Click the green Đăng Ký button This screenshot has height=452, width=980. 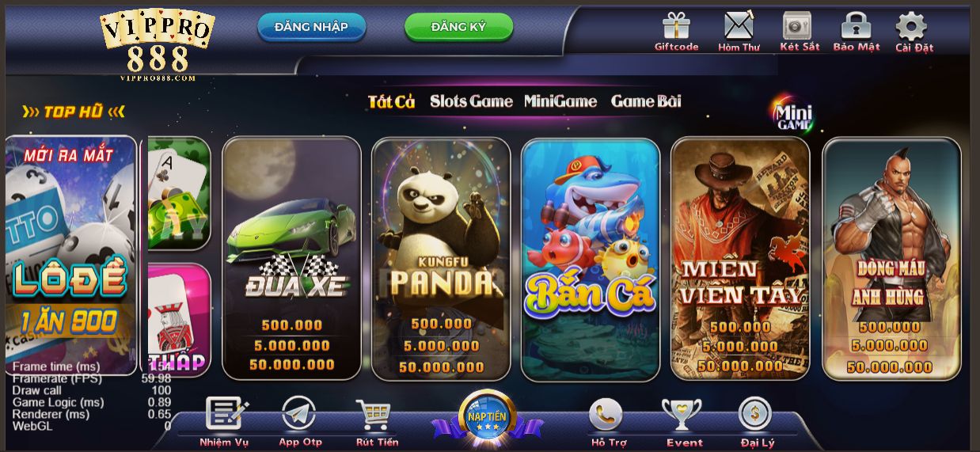point(459,27)
